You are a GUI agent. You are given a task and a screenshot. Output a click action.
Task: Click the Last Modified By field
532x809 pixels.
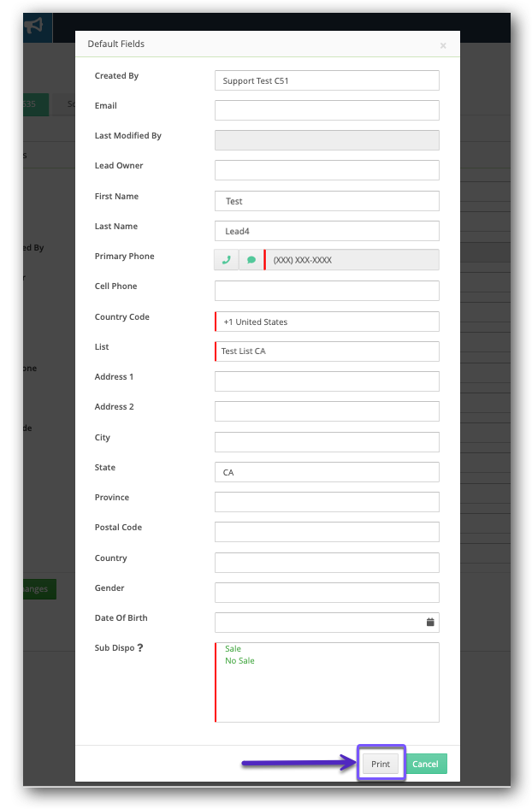[327, 140]
